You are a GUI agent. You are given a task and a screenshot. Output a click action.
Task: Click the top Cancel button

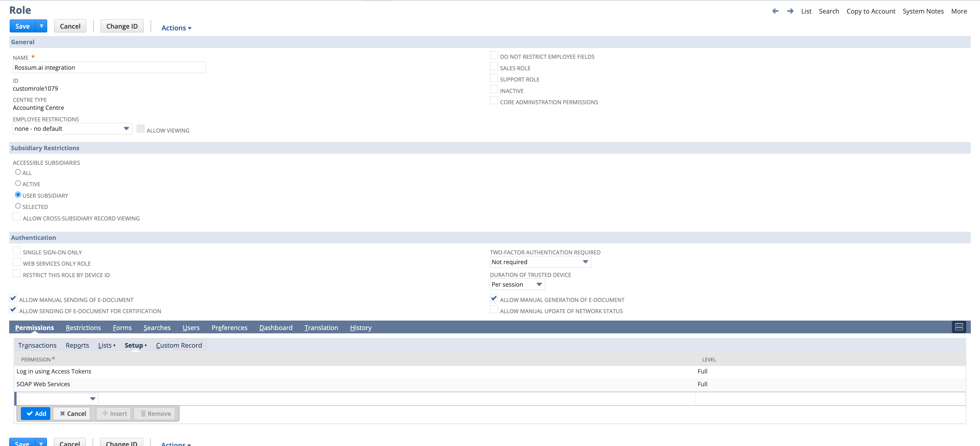pos(70,26)
